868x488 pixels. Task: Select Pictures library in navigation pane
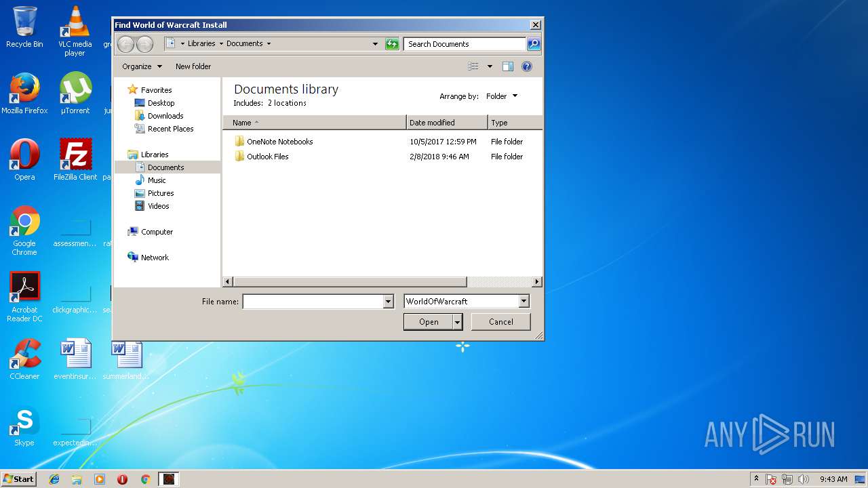pos(161,193)
